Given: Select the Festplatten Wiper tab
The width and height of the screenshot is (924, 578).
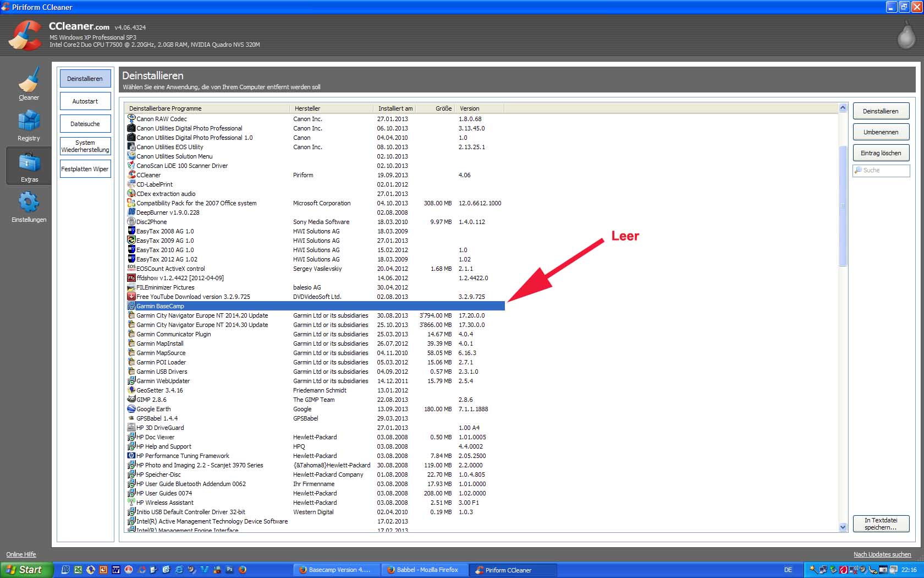Looking at the screenshot, I should pyautogui.click(x=85, y=169).
